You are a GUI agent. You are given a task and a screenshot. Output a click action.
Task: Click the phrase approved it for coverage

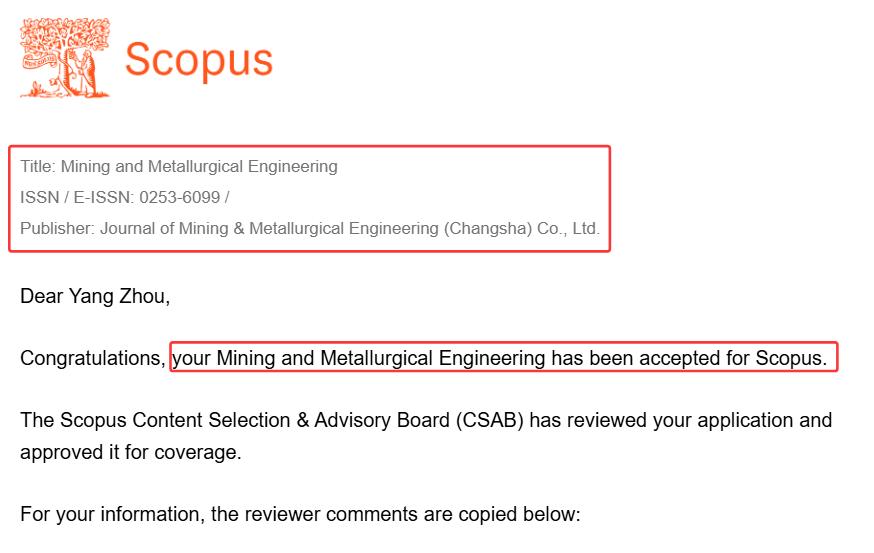pos(131,452)
